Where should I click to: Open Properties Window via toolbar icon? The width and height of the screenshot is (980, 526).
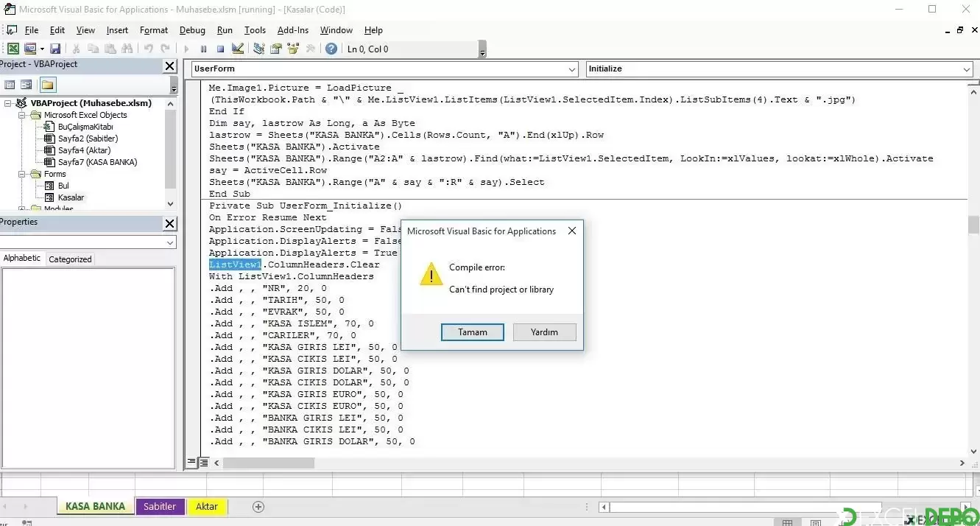tap(276, 49)
